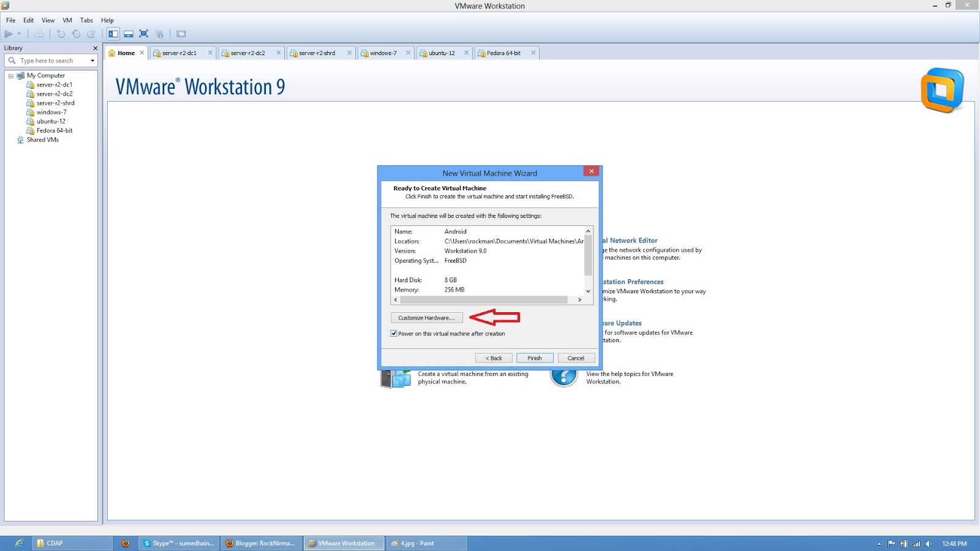
Task: Select windows-7 in the Library tree
Action: click(x=51, y=112)
